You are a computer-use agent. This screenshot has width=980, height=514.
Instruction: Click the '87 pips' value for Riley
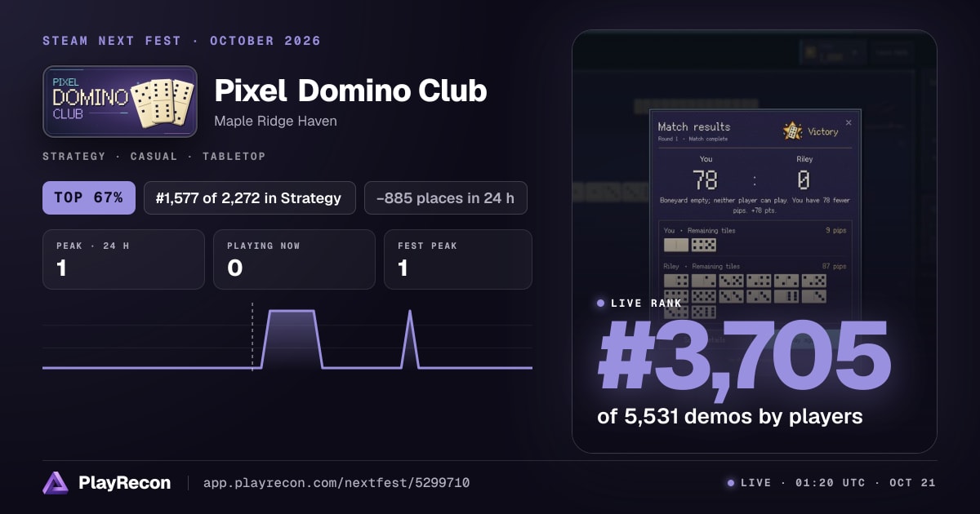834,266
